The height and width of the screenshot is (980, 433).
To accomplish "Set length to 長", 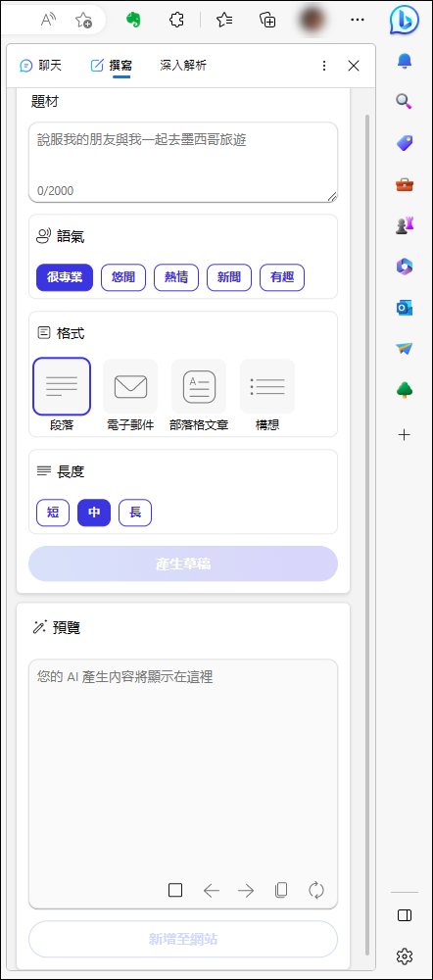I will [135, 513].
